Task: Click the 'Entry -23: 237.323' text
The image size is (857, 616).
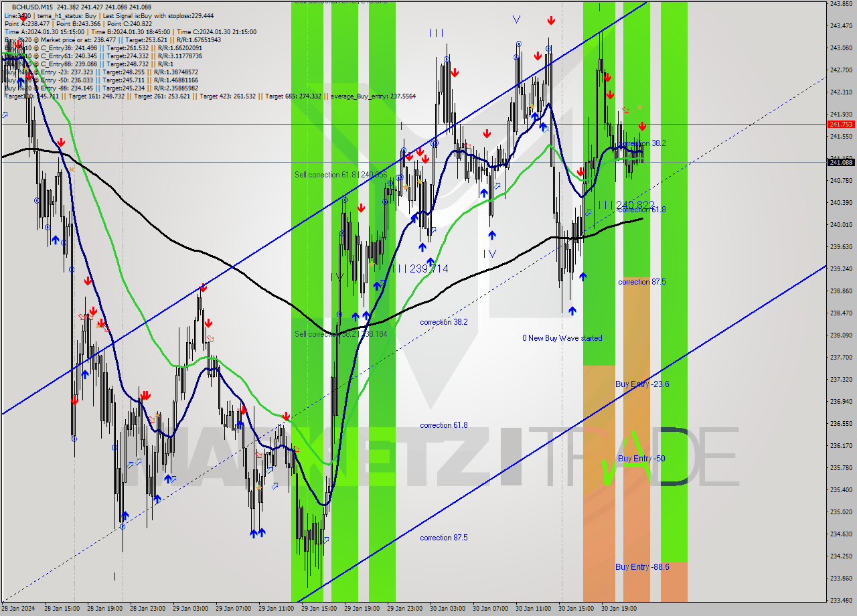Action: (68, 72)
